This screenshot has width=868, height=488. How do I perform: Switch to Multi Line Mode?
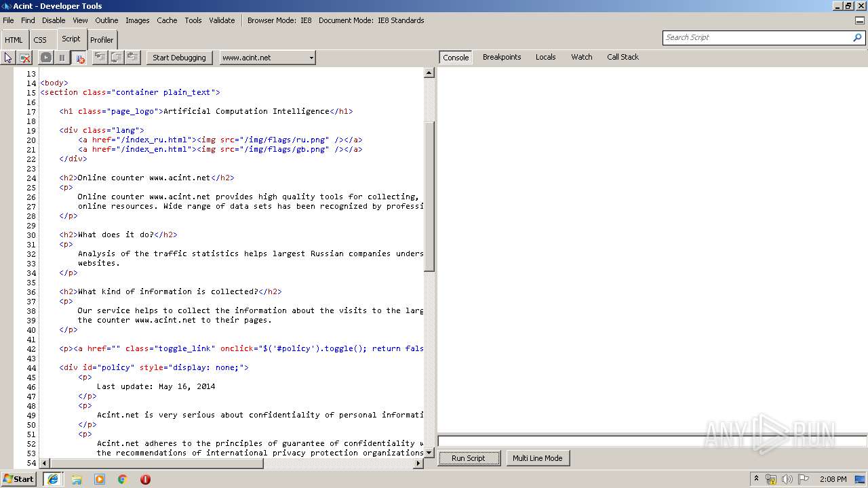537,458
